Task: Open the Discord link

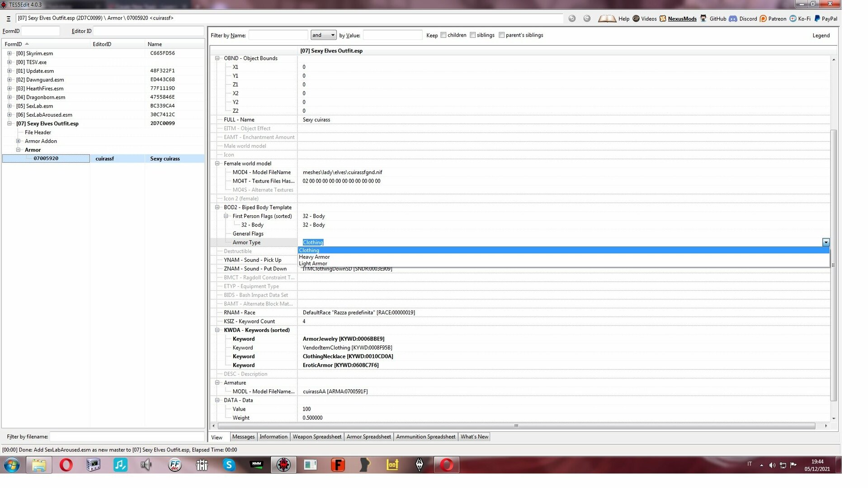Action: 748,19
